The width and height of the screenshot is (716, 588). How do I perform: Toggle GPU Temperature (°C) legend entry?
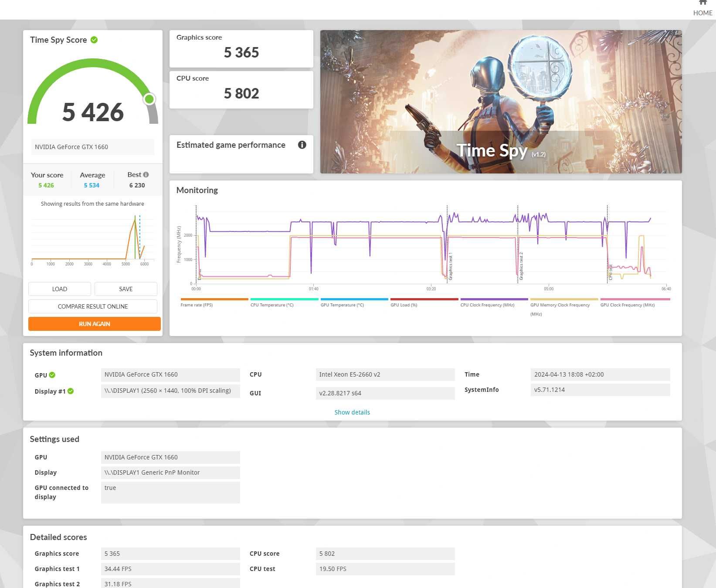[x=354, y=302]
